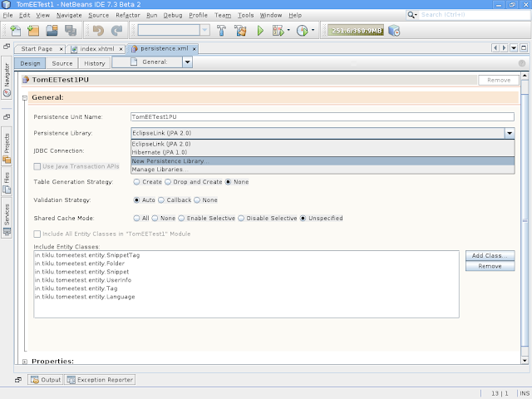The image size is (532, 399).
Task: Click the Persistence Unit Name field
Action: pos(322,116)
